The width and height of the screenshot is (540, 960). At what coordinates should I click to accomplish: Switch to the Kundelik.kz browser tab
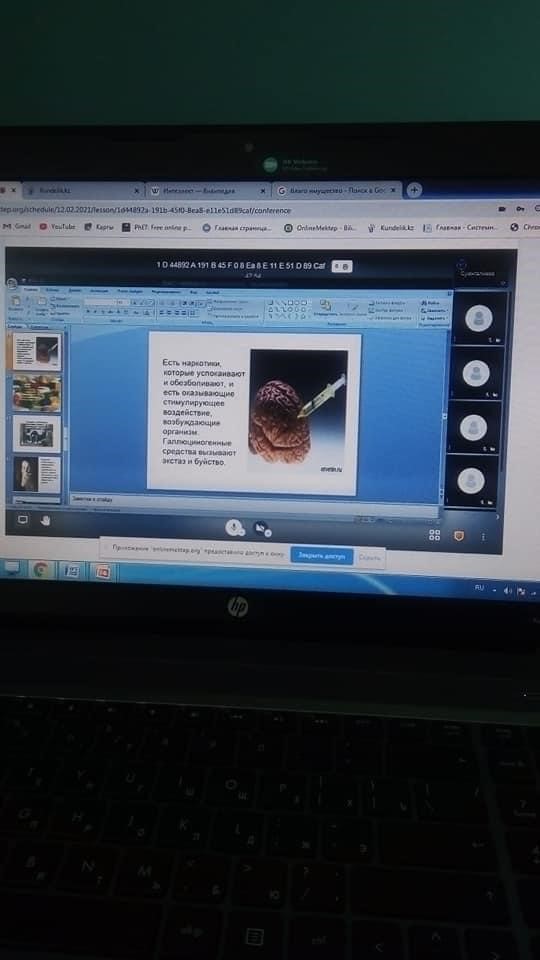(x=83, y=190)
